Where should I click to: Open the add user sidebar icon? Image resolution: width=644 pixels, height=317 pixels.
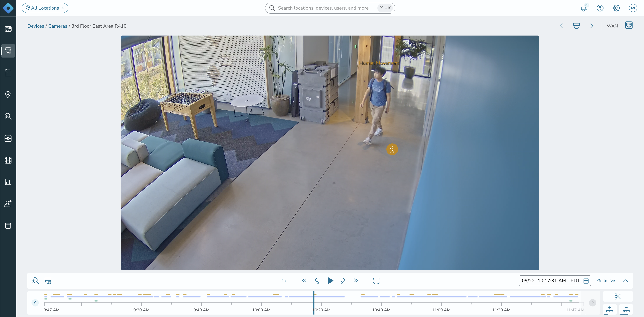8,204
